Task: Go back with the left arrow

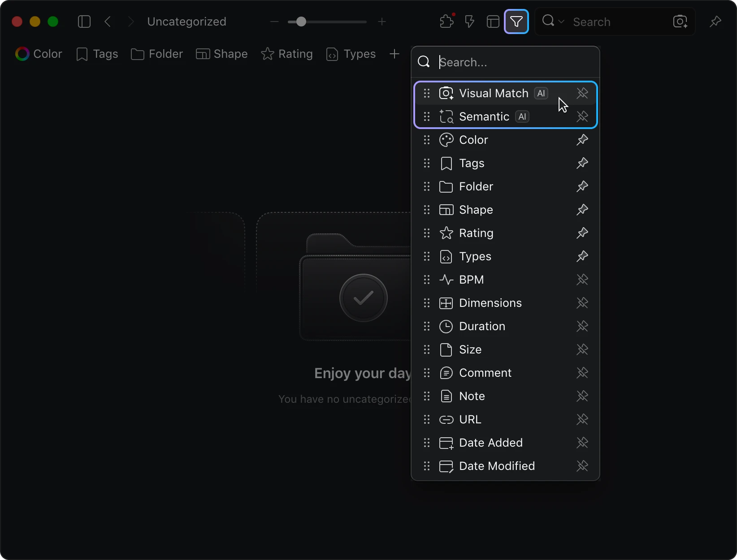Action: (108, 22)
